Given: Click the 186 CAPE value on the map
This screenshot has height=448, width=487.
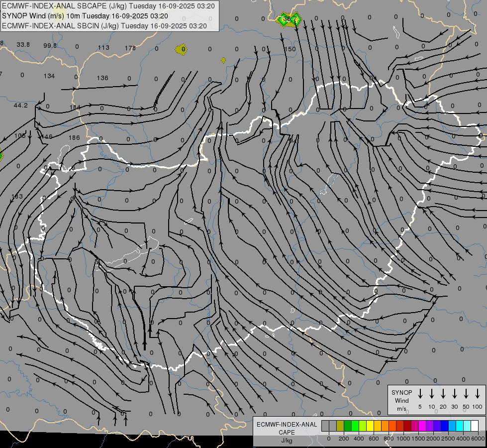Looking at the screenshot, I should pos(74,137).
